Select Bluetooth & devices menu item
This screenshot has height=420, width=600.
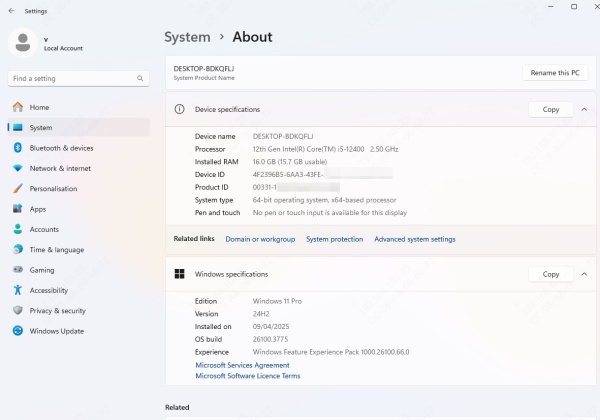[x=78, y=148]
